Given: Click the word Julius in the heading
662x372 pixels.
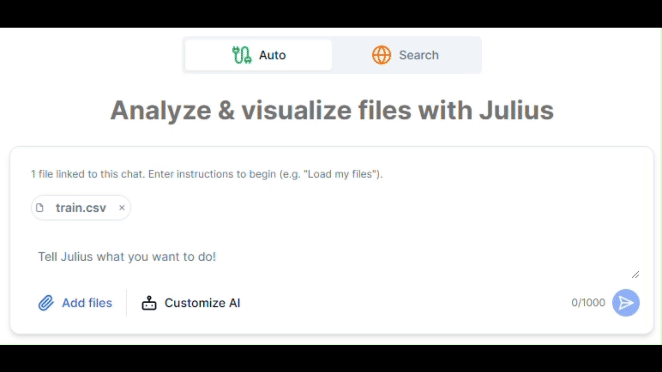Looking at the screenshot, I should [x=516, y=110].
